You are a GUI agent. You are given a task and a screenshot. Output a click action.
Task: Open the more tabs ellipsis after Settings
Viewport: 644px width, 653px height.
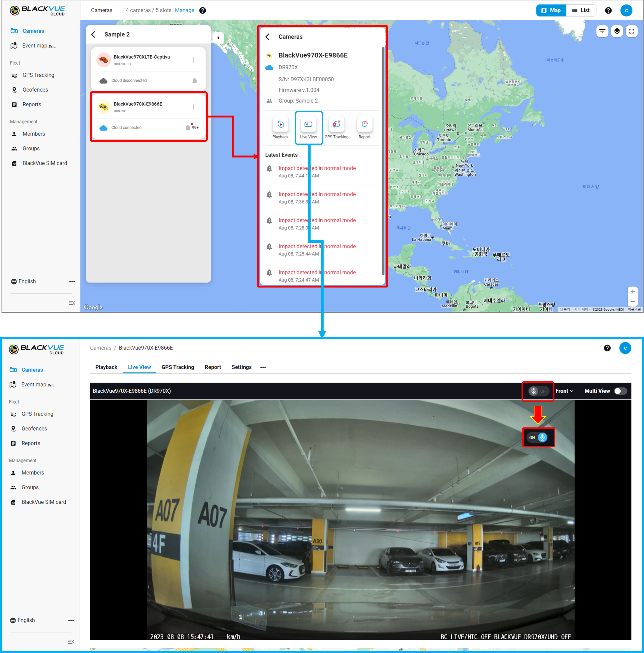click(x=263, y=367)
